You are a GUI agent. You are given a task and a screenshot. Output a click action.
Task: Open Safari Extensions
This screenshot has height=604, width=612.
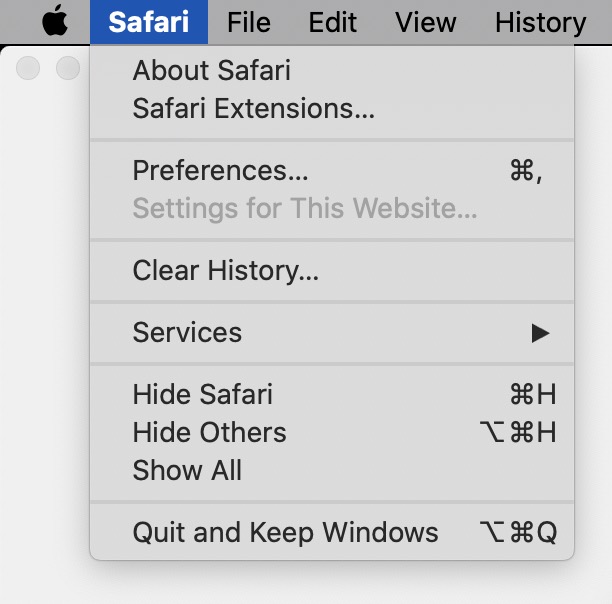253,109
